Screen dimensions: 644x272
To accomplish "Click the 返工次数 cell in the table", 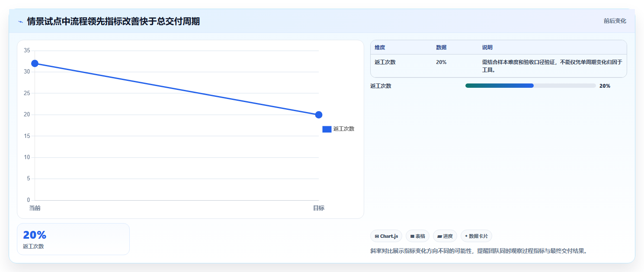I will [385, 62].
